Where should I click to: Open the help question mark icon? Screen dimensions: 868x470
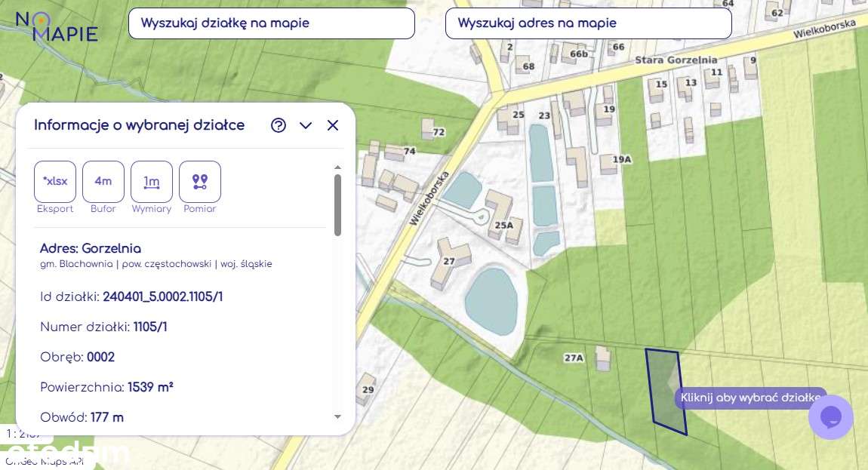(279, 125)
